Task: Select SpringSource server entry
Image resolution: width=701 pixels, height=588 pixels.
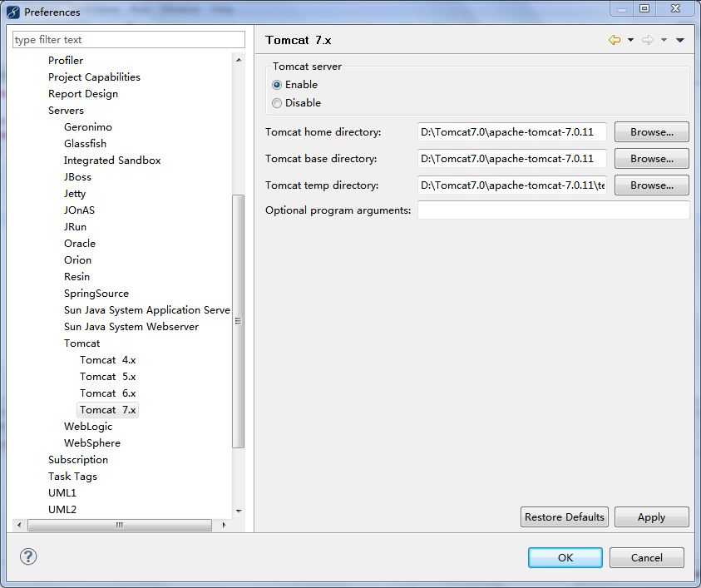Action: [x=96, y=294]
